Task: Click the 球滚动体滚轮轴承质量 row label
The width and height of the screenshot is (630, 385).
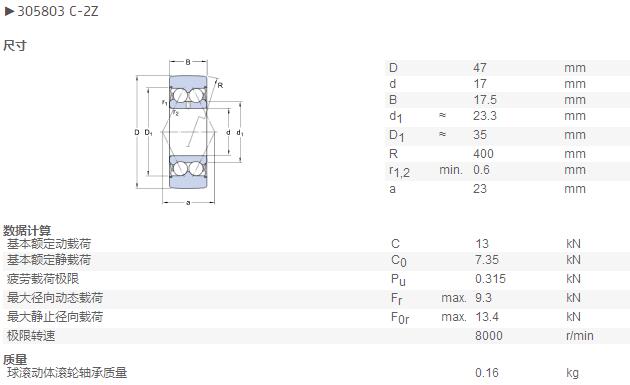Action: pyautogui.click(x=67, y=373)
